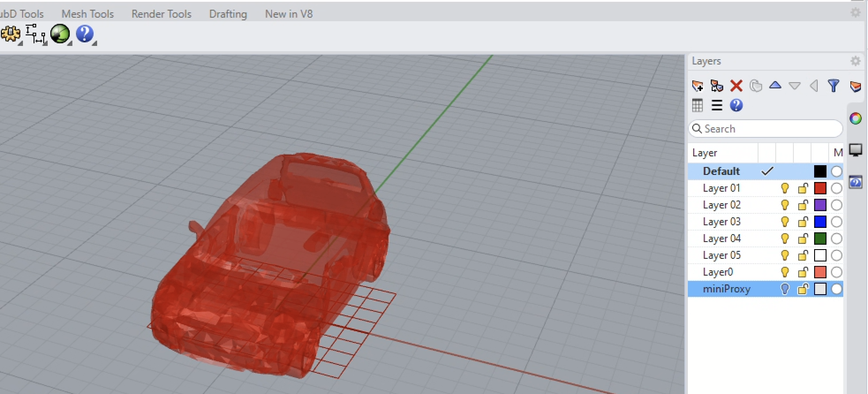
Task: Change Layer 01 red color swatch
Action: click(820, 188)
